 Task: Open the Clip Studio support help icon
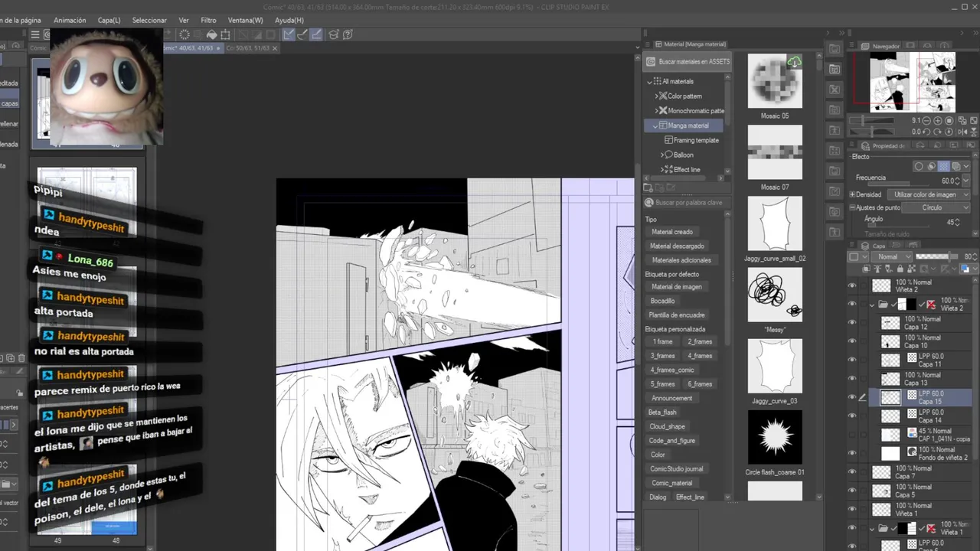tap(348, 34)
